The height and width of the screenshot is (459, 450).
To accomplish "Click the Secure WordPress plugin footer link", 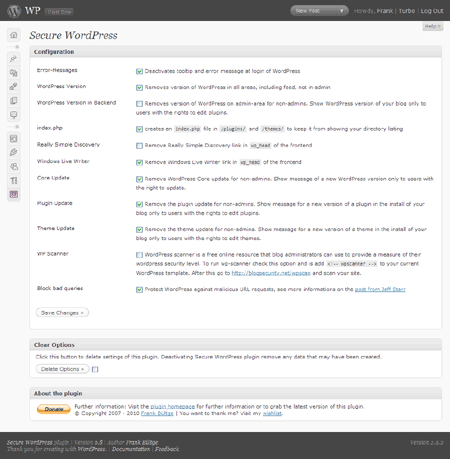I will coord(30,442).
